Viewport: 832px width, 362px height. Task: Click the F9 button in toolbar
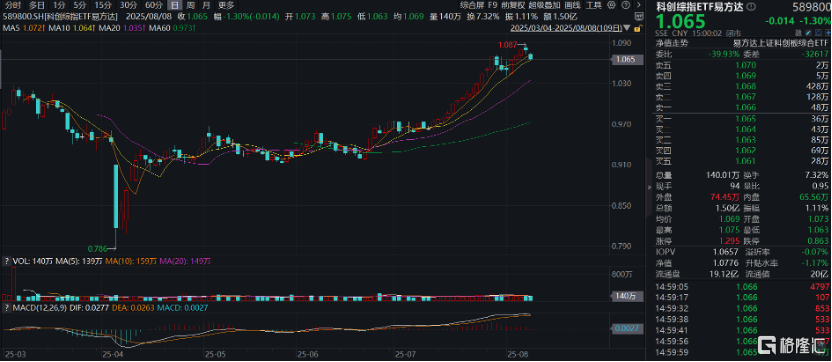click(x=493, y=5)
